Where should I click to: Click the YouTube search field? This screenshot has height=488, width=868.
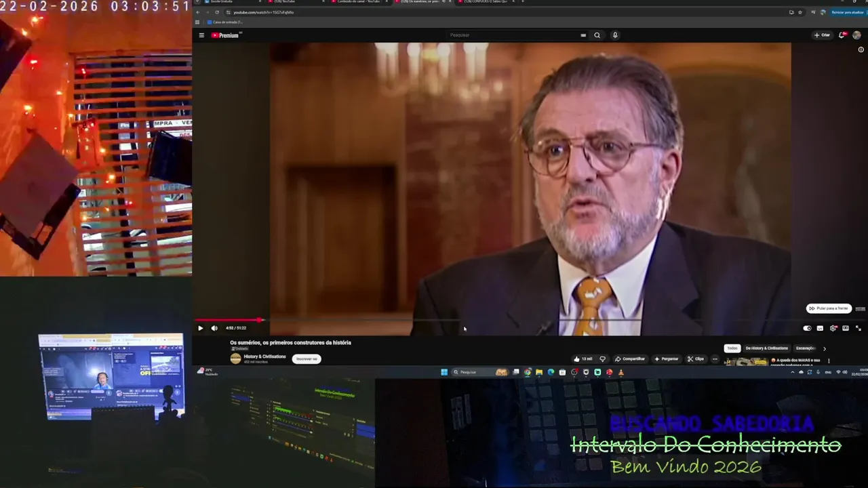pyautogui.click(x=512, y=35)
